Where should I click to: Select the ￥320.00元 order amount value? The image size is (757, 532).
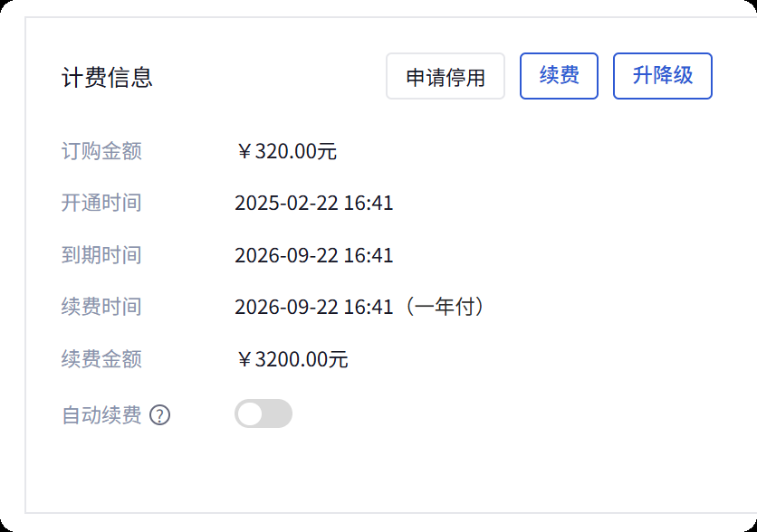pos(286,151)
